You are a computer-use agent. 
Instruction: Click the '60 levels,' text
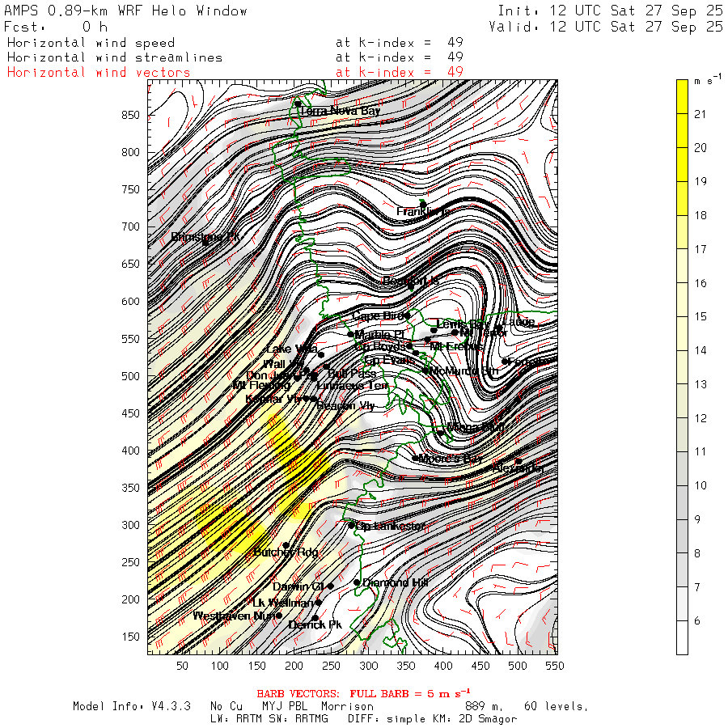coord(557,707)
